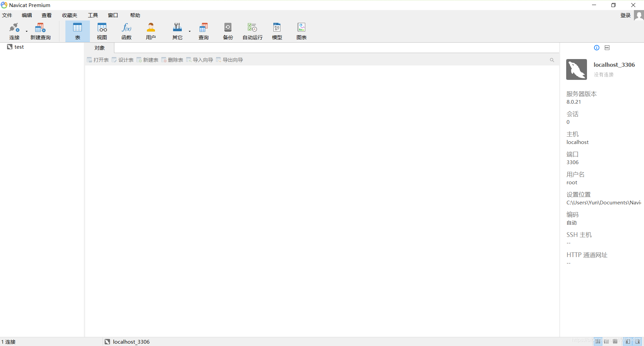This screenshot has height=346, width=644.
Task: Open the 工具 menu
Action: pyautogui.click(x=93, y=15)
